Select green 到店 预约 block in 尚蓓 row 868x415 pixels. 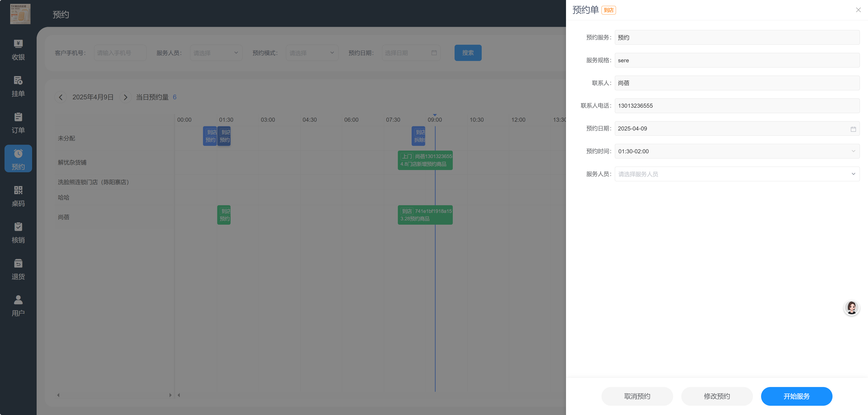[224, 215]
